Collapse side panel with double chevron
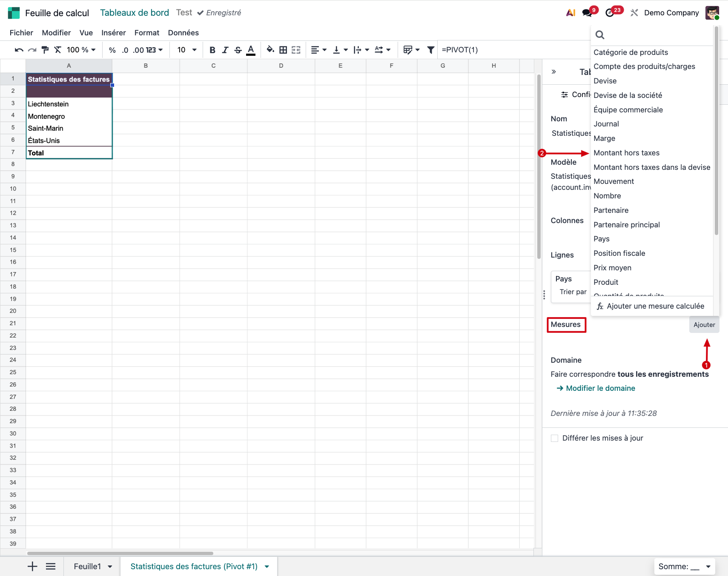This screenshot has width=728, height=576. tap(554, 72)
